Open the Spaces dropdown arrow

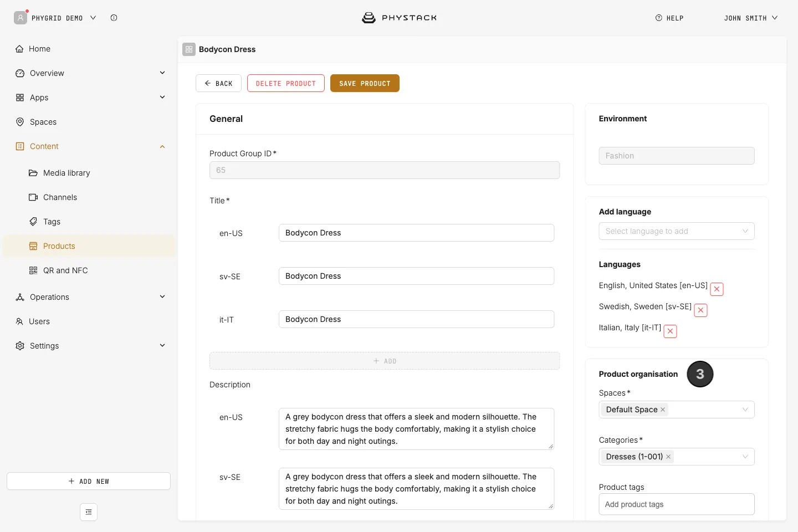(745, 410)
